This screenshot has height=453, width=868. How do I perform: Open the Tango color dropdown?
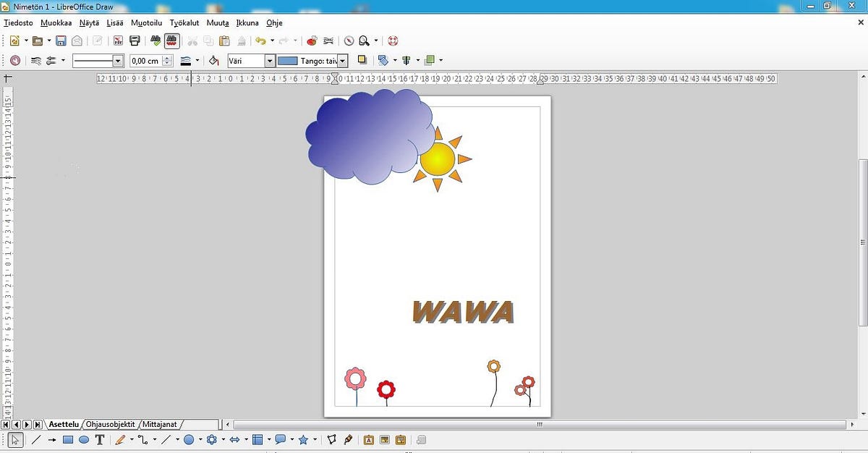[341, 60]
